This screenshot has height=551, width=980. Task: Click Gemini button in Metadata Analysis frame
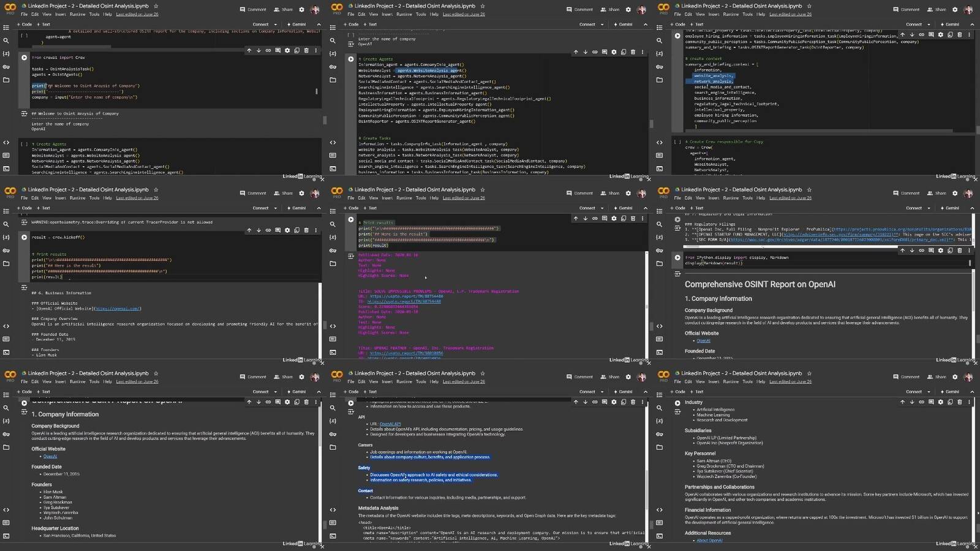point(623,392)
